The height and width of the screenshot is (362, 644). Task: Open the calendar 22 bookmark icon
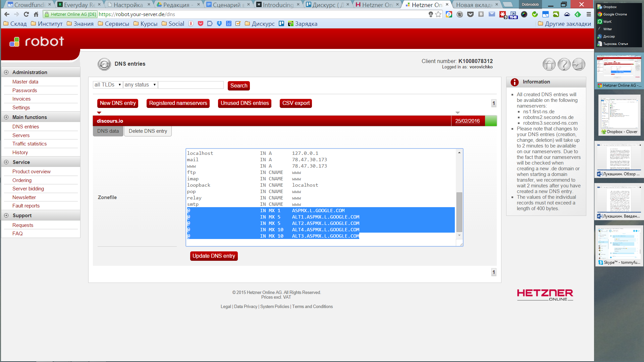229,24
